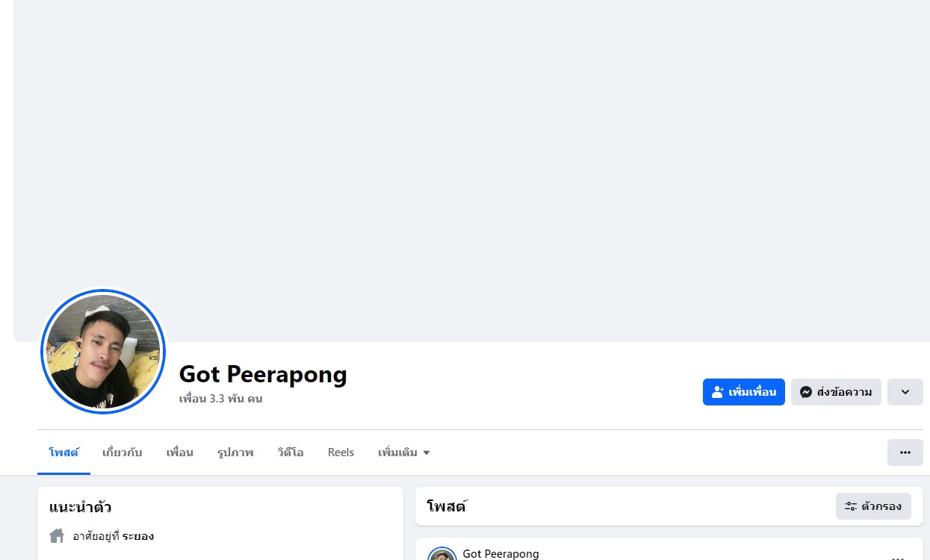The height and width of the screenshot is (560, 930).
Task: Open the large circular profile picture
Action: 103,351
